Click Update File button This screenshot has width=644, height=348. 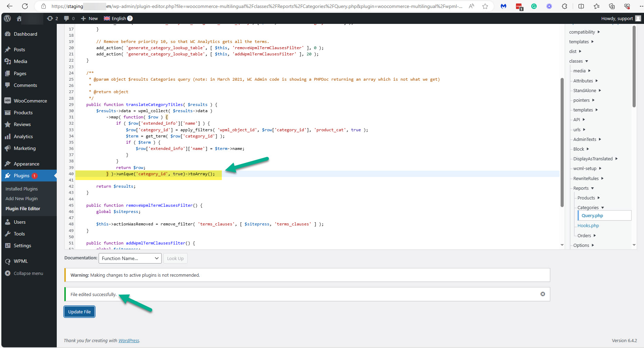pyautogui.click(x=80, y=312)
